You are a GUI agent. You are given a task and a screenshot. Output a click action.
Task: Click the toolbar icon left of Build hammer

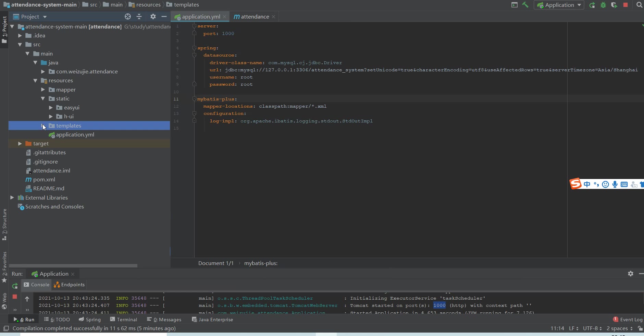click(x=514, y=5)
